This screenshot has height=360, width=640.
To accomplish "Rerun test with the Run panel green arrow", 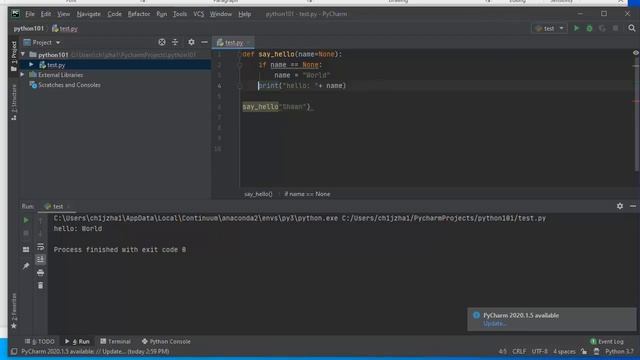I will [x=26, y=220].
